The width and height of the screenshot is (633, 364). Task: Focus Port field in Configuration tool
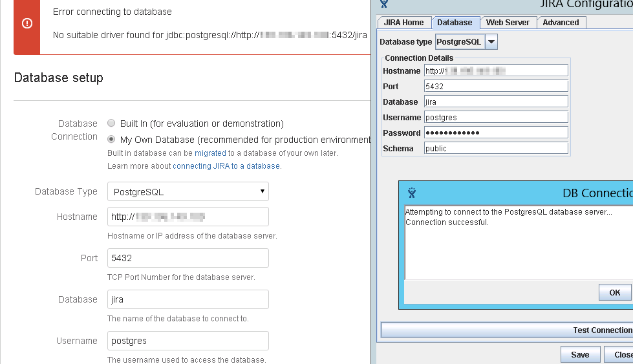(x=496, y=86)
